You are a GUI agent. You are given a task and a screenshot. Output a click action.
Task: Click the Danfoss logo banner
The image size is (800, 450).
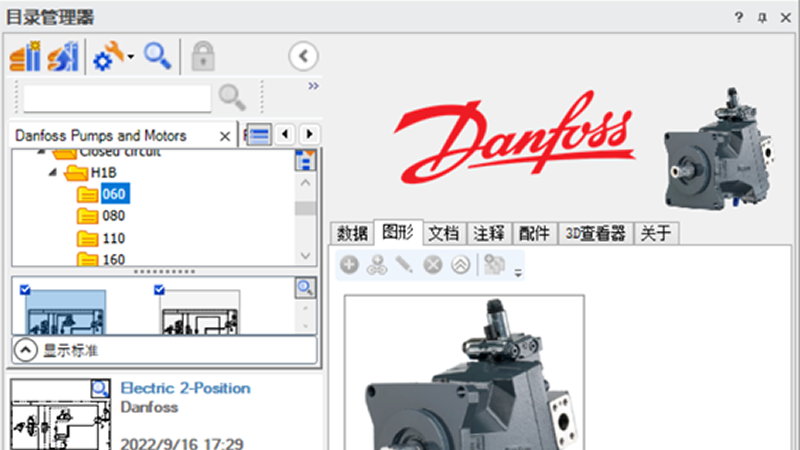click(x=515, y=137)
